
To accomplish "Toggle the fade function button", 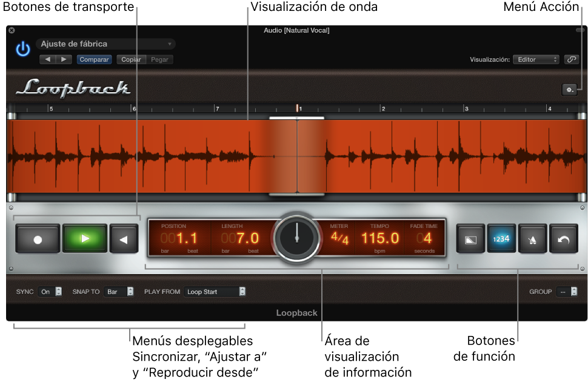I will 470,239.
